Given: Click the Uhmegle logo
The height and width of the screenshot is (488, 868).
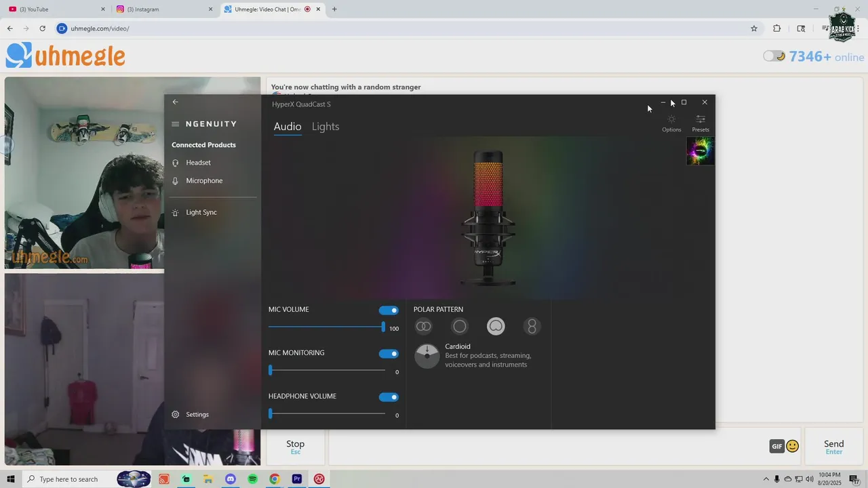Looking at the screenshot, I should tap(66, 56).
